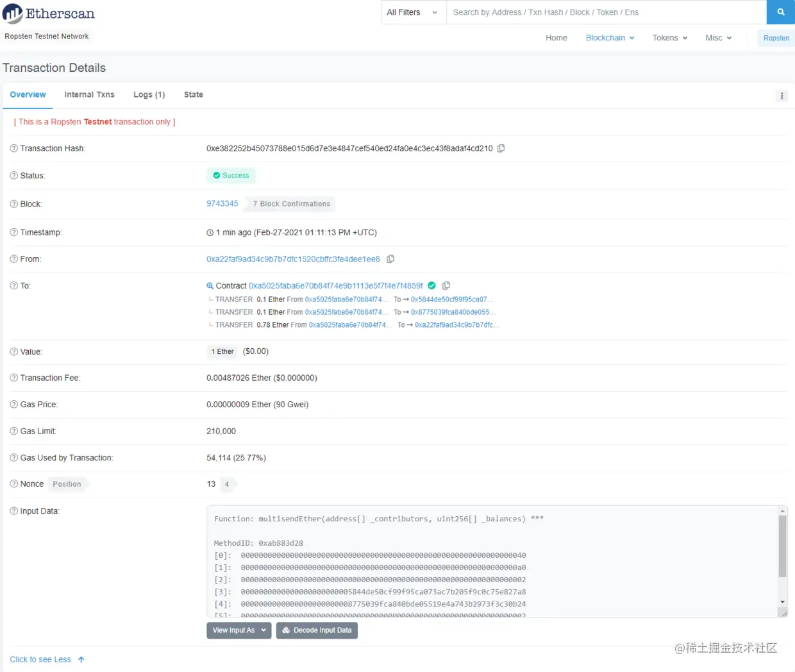Click the help icon next to Status
The image size is (795, 672).
(13, 176)
